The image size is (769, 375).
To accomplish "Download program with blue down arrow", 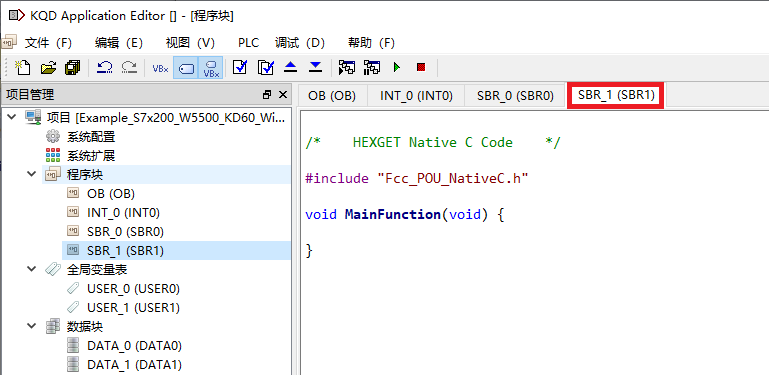I will [315, 67].
